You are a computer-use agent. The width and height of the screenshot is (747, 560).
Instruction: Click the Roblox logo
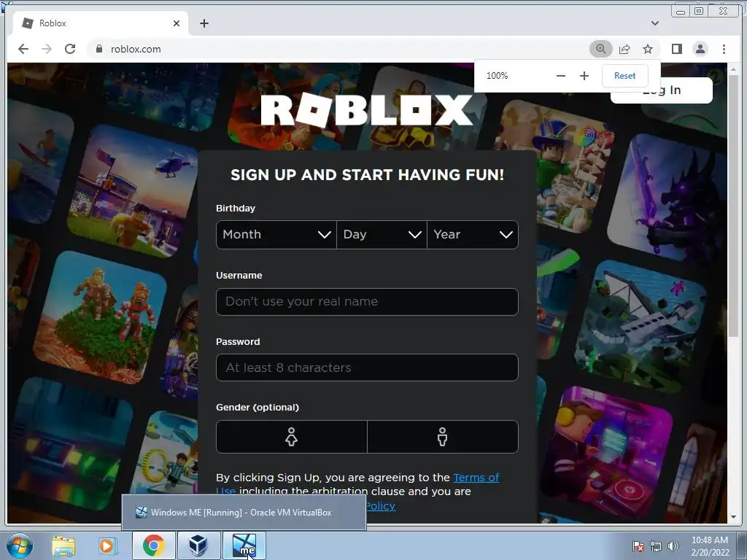(x=366, y=110)
